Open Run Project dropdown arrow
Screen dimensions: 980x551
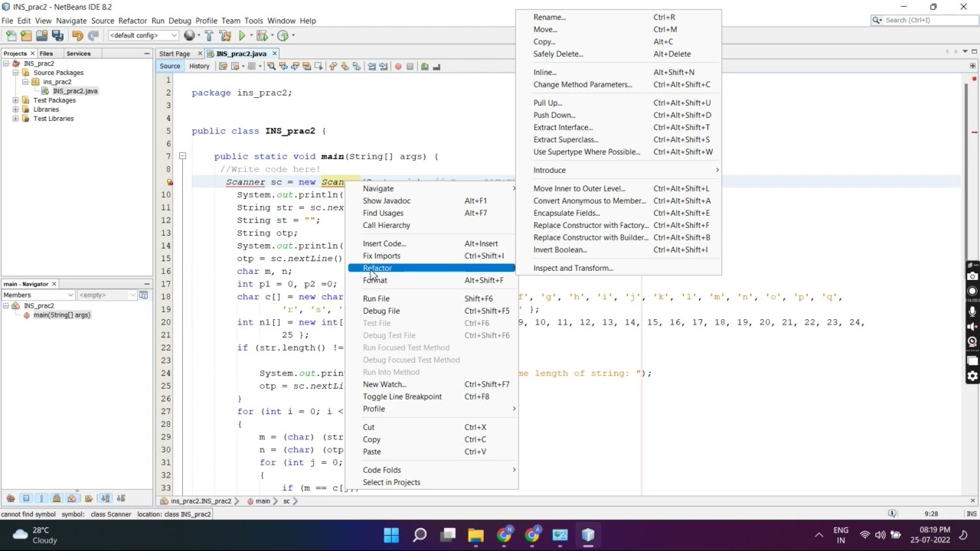(x=251, y=35)
